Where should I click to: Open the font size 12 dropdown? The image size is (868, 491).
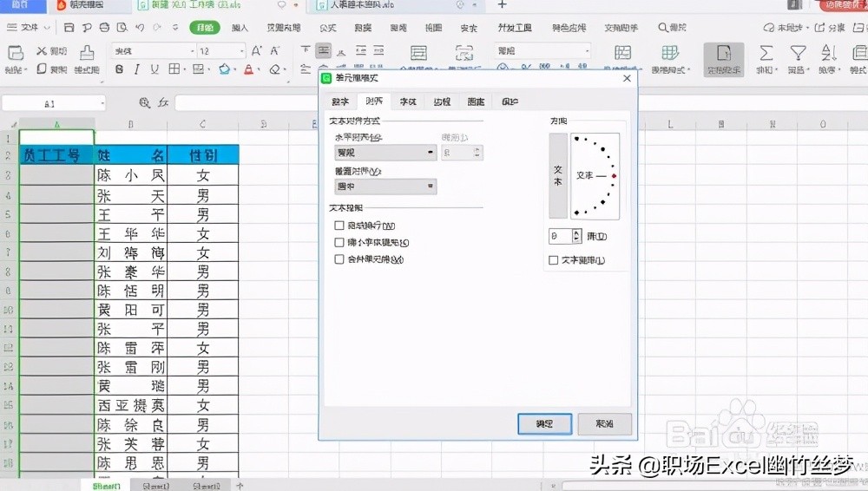pos(242,51)
